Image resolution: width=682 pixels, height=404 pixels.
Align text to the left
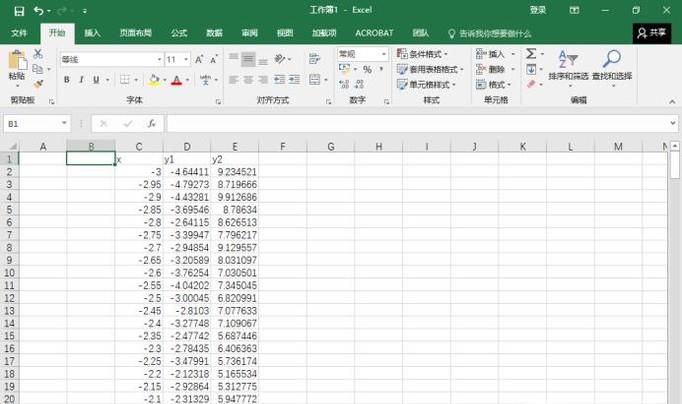click(x=234, y=80)
